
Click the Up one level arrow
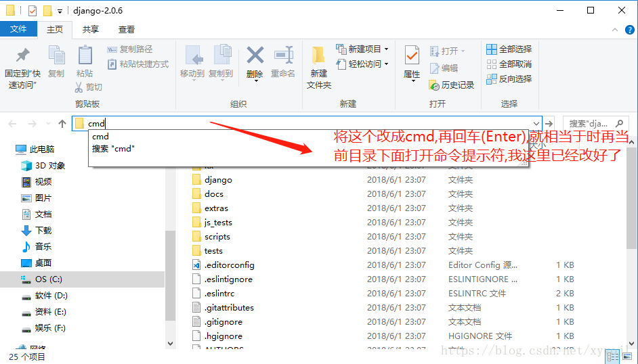[x=62, y=124]
